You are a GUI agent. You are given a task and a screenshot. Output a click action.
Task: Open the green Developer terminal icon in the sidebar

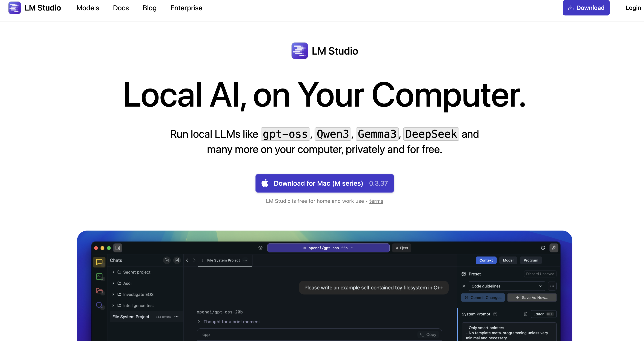99,277
